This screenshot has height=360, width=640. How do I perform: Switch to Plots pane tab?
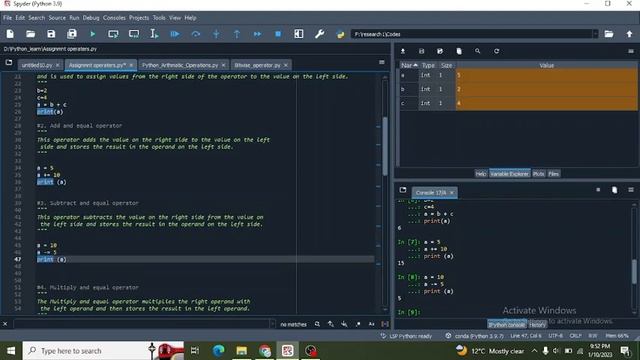538,174
